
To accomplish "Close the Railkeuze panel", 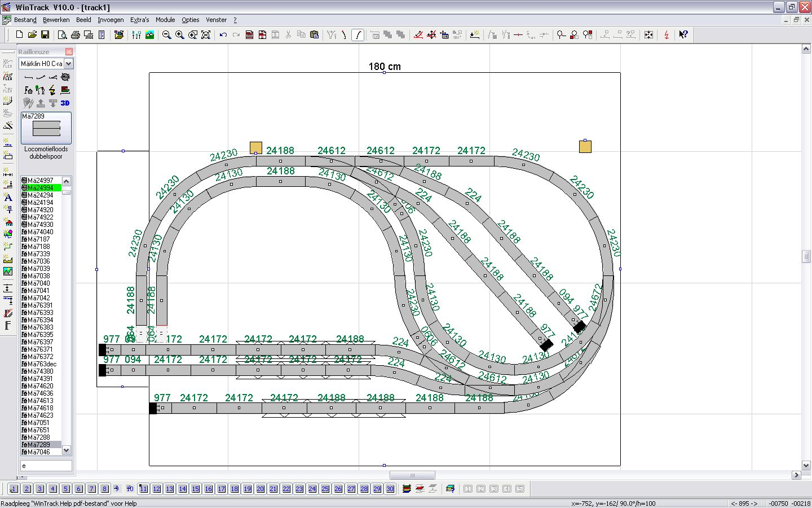I will click(x=69, y=51).
